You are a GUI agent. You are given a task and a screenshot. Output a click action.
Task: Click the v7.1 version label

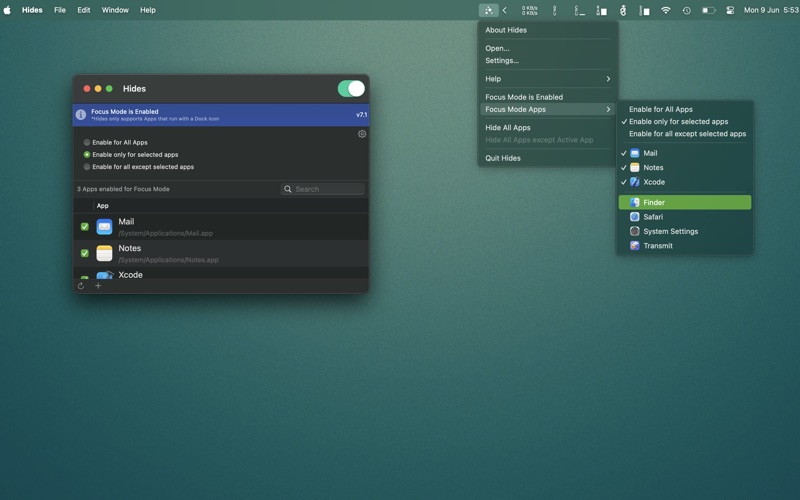pyautogui.click(x=361, y=115)
